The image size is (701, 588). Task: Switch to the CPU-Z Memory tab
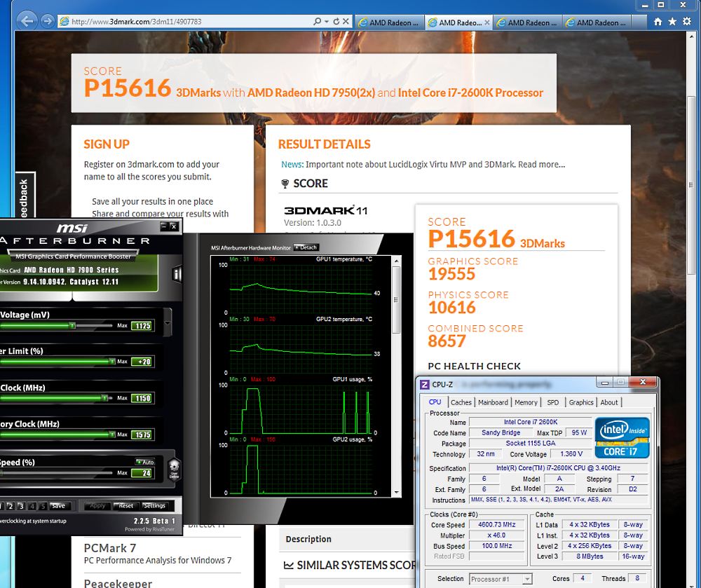tap(526, 402)
